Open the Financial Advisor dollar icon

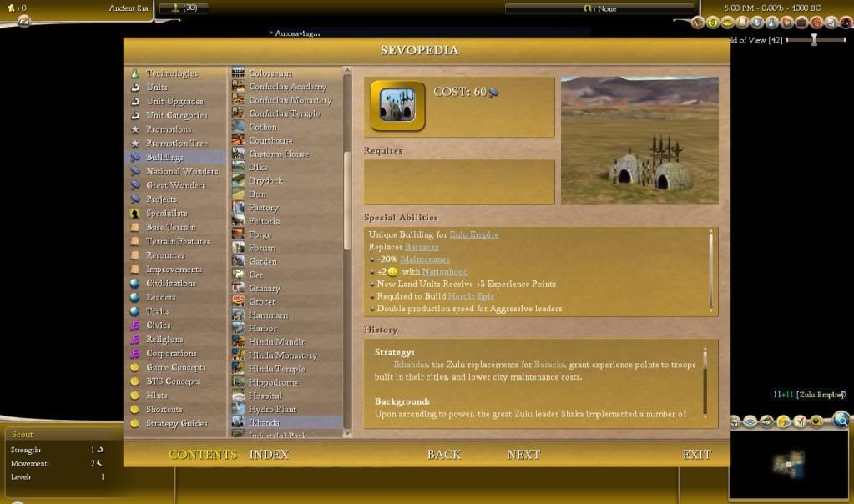(712, 23)
